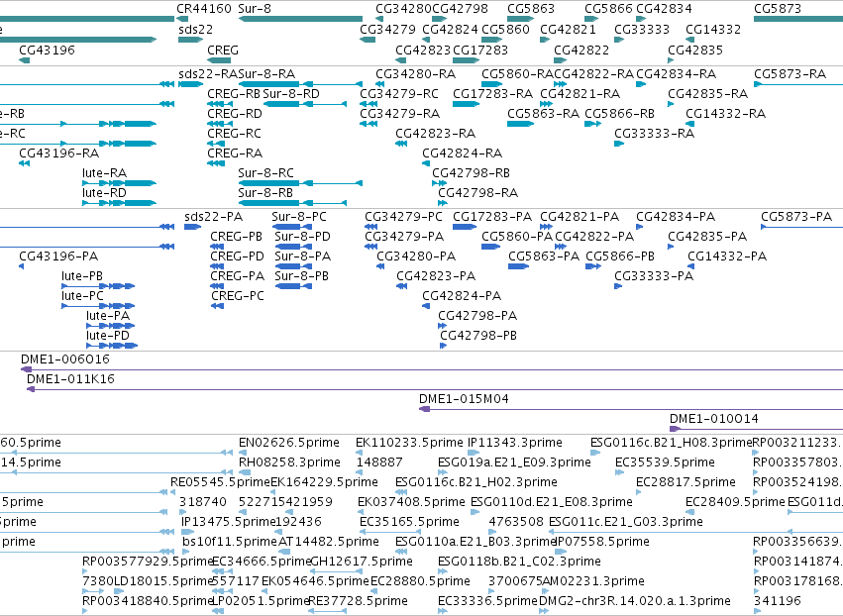Select the lute-RD transcript label
The width and height of the screenshot is (843, 616).
click(104, 192)
